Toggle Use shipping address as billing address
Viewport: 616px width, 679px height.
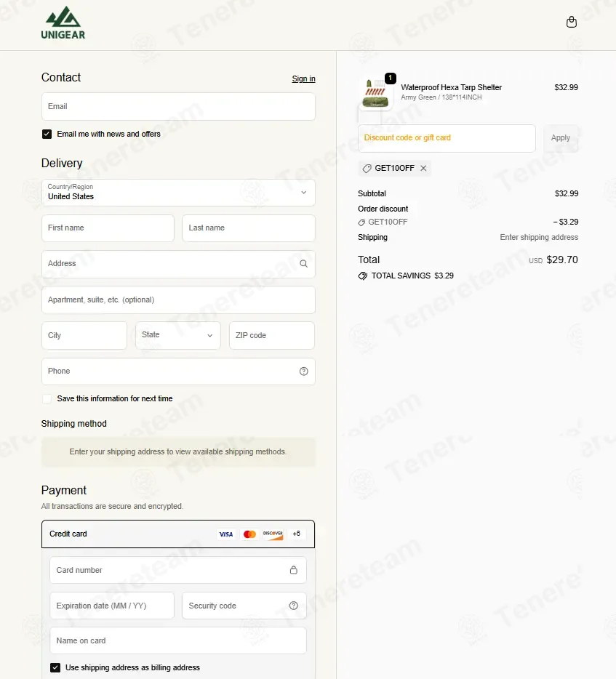point(55,668)
